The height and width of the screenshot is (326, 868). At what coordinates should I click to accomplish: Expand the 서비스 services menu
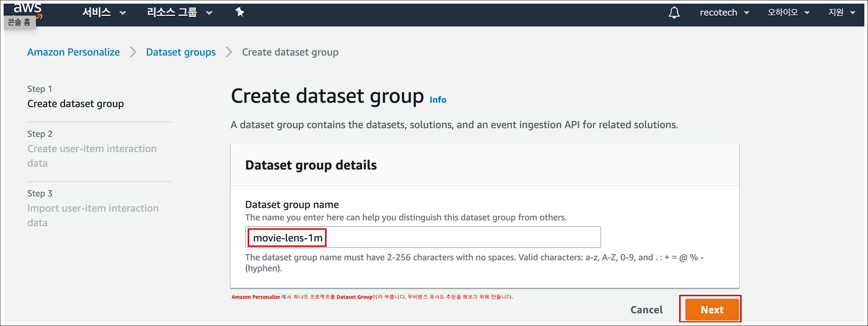tap(104, 13)
